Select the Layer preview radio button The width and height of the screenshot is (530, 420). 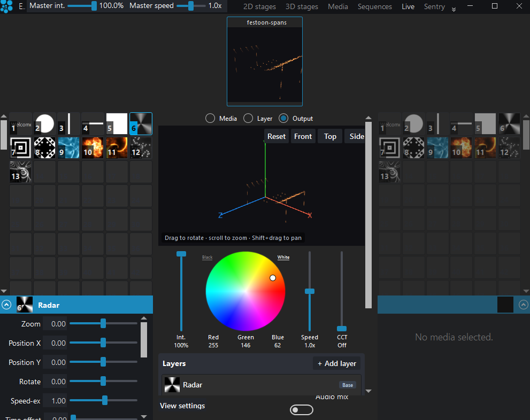(248, 118)
